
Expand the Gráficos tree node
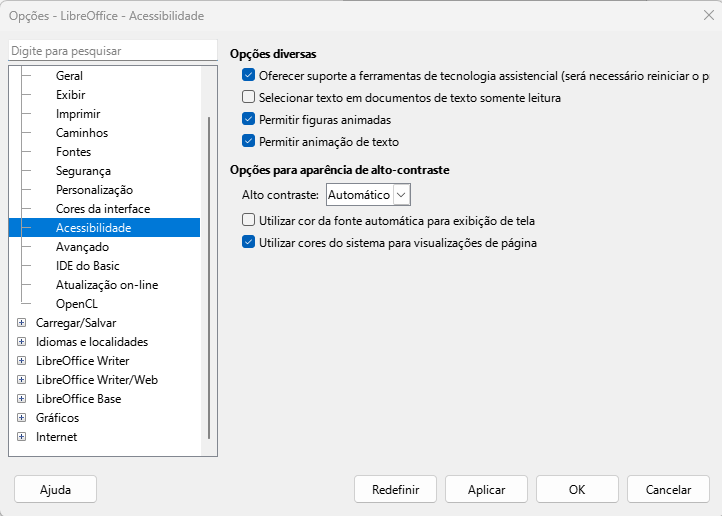tap(21, 417)
